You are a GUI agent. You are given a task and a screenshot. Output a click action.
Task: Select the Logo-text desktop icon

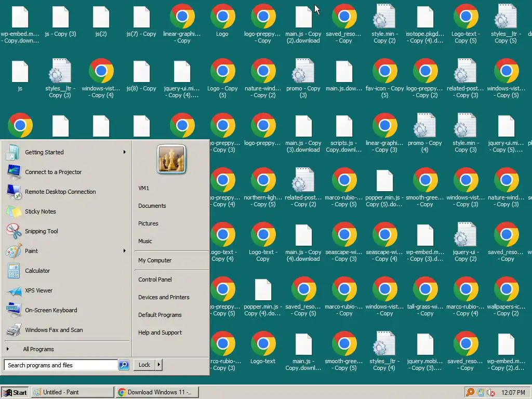pyautogui.click(x=263, y=349)
